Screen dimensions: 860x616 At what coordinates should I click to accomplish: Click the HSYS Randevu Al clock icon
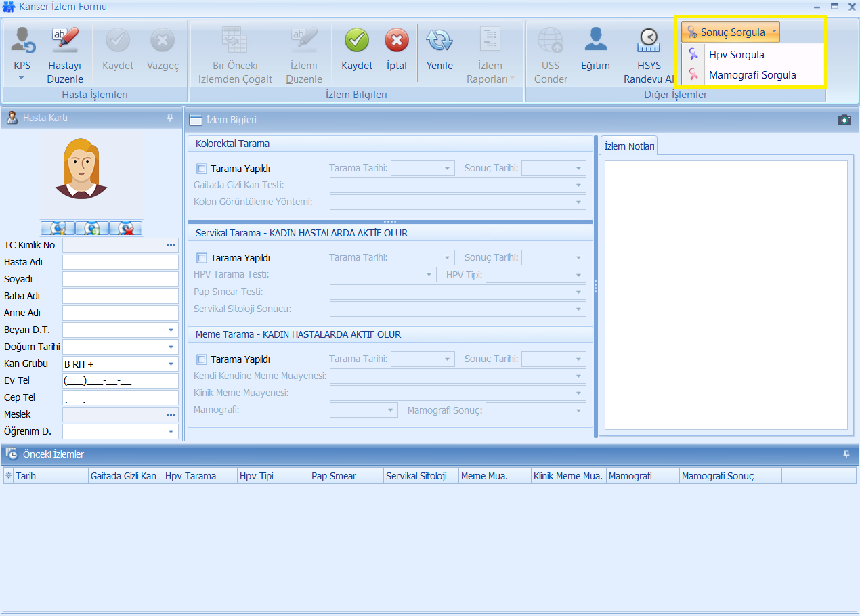tap(648, 42)
